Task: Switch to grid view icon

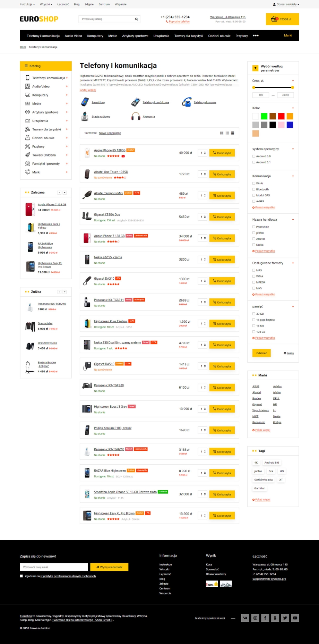Action: coord(222,133)
